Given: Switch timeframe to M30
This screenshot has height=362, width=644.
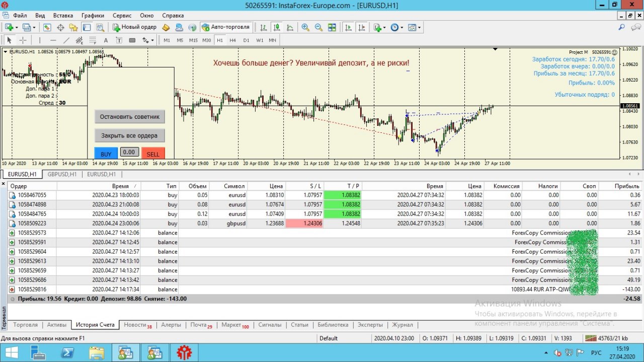Looking at the screenshot, I should 207,40.
